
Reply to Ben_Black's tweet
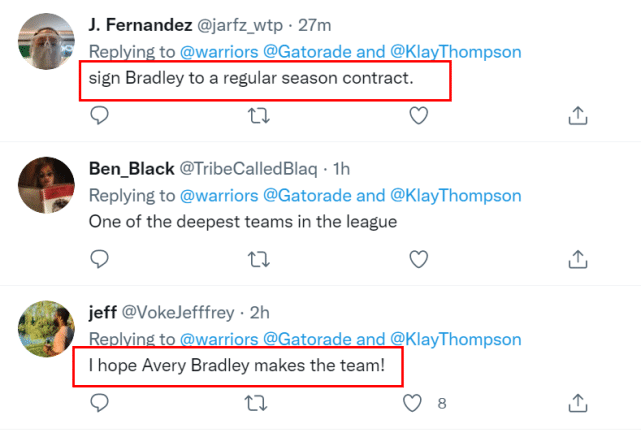[x=99, y=260]
